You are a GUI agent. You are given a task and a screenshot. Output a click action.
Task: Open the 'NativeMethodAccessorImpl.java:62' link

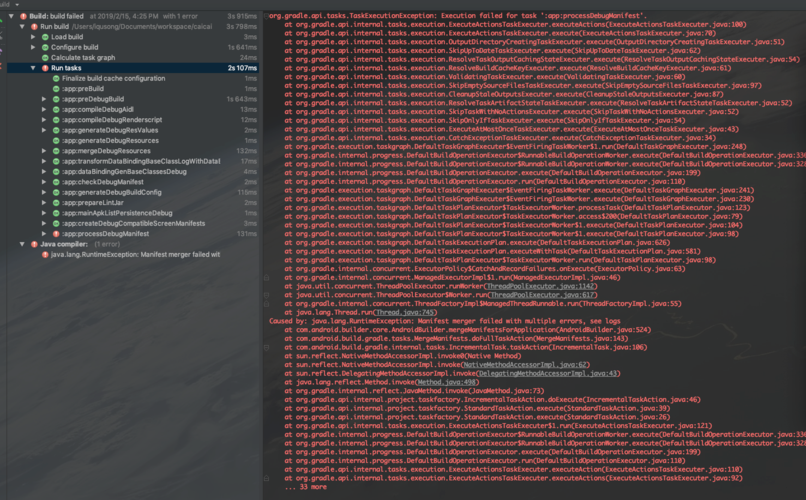[525, 364]
